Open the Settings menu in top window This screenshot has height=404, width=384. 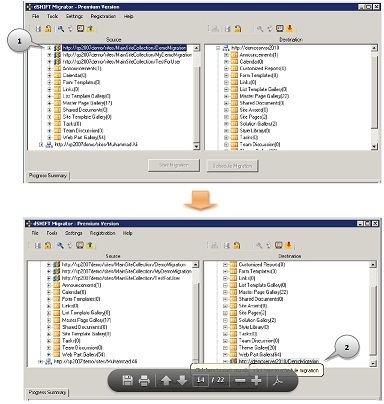(x=74, y=16)
